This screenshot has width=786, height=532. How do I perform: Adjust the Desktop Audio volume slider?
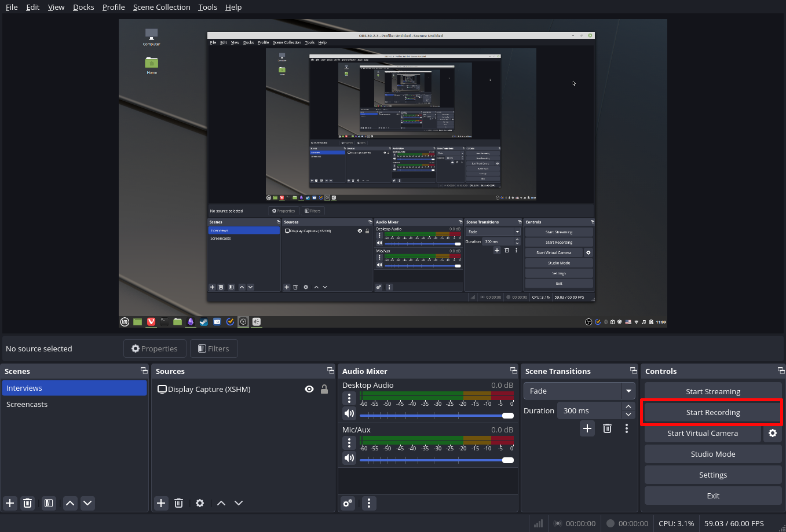point(434,414)
